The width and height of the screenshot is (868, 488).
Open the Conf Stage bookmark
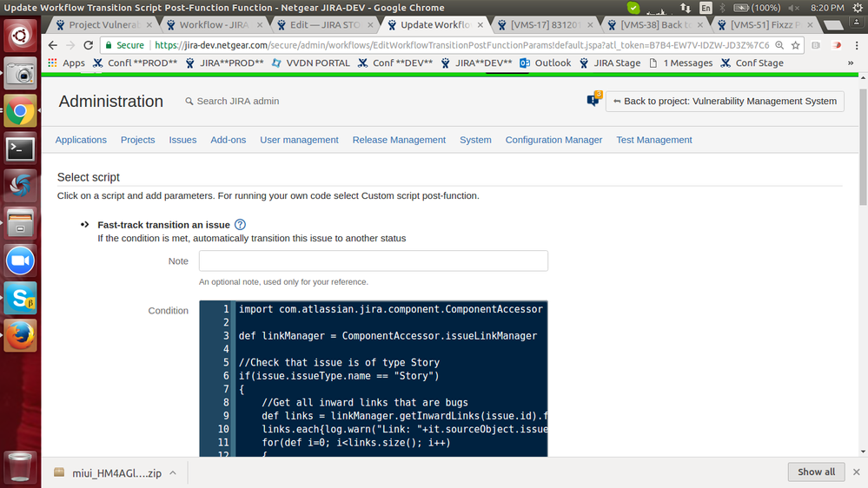coord(752,63)
